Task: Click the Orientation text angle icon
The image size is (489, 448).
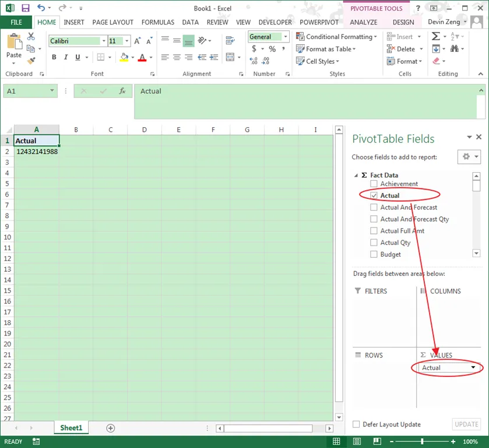Action: point(202,40)
